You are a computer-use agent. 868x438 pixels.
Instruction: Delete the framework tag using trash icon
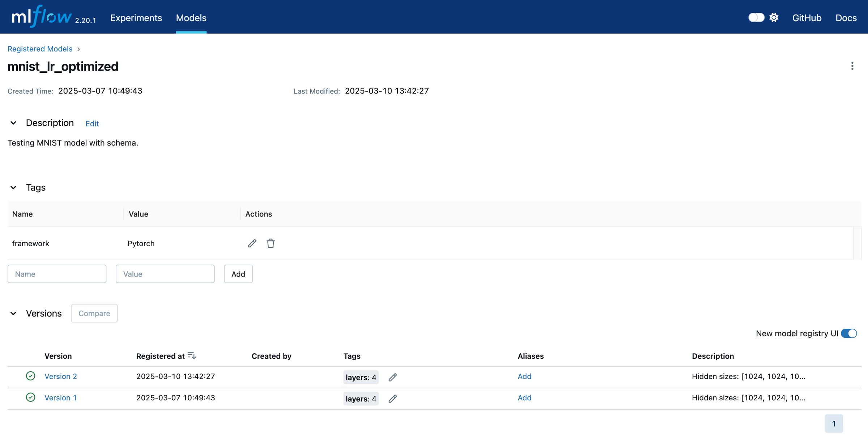pos(271,243)
